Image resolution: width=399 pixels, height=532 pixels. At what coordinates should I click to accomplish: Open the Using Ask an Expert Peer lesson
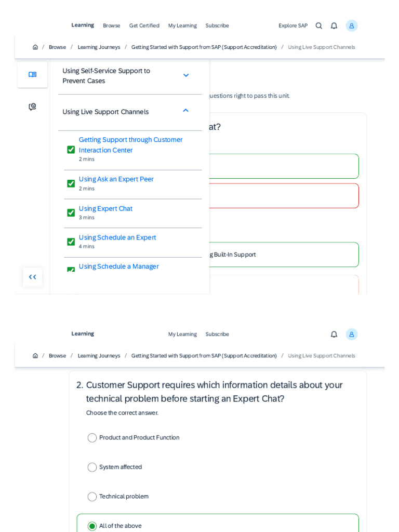tap(116, 179)
